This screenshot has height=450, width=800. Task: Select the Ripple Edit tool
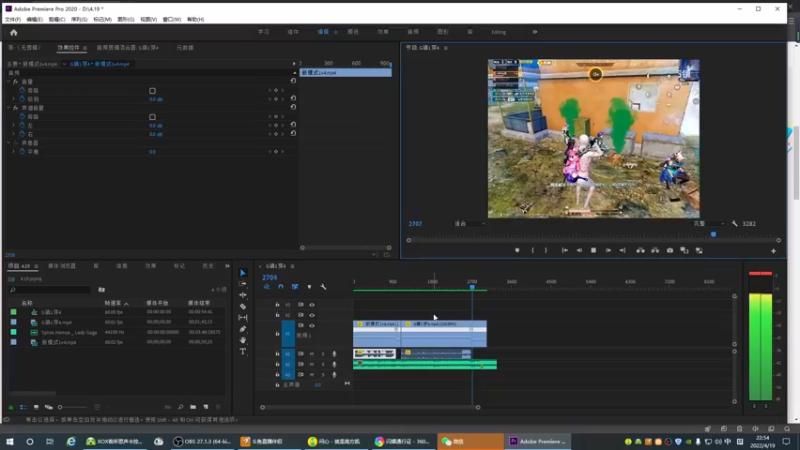(243, 295)
